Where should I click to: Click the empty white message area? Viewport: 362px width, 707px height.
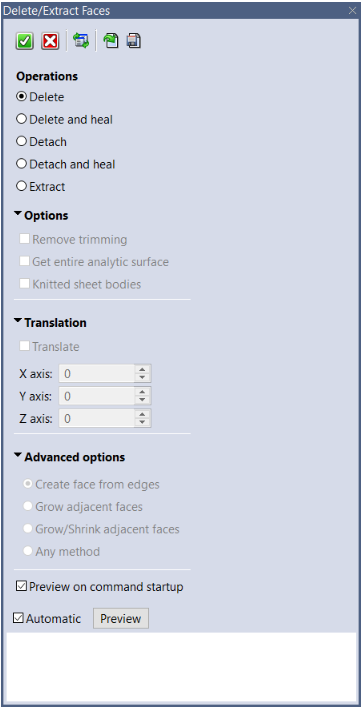182,666
